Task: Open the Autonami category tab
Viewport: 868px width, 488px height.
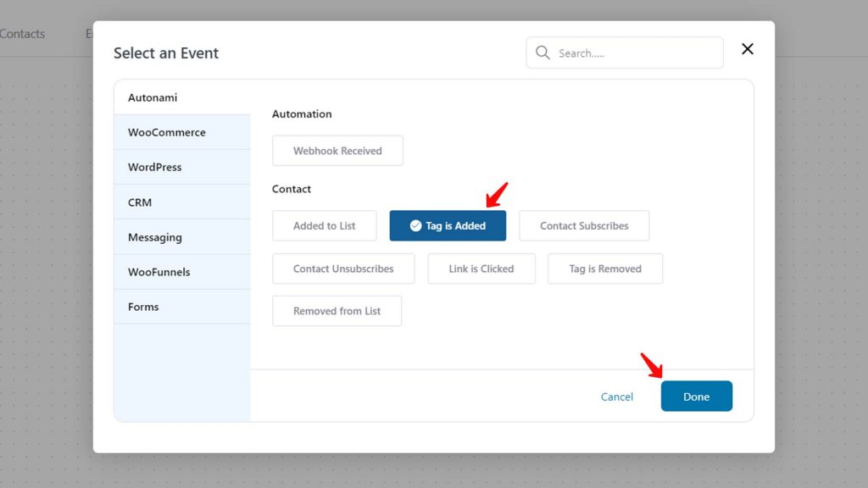Action: click(x=182, y=97)
